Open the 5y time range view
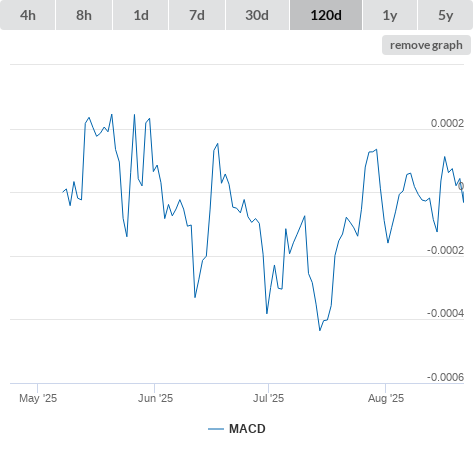Image resolution: width=474 pixels, height=455 pixels. pyautogui.click(x=446, y=15)
